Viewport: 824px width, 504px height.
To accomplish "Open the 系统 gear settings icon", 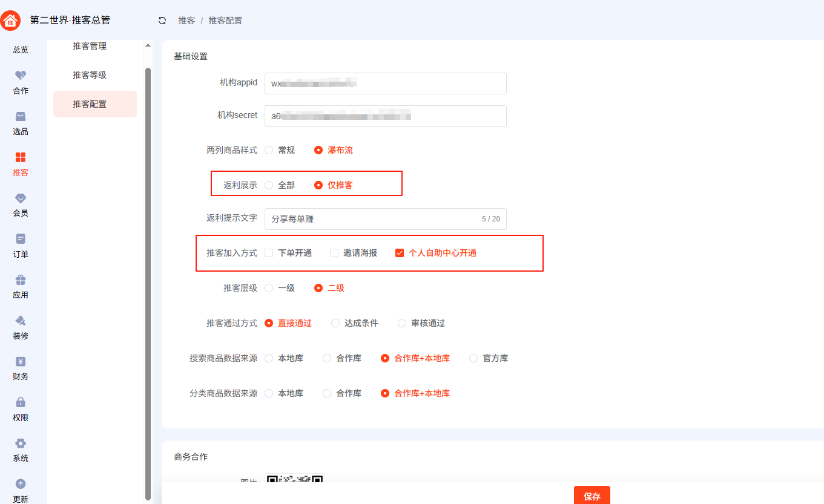I will tap(21, 443).
